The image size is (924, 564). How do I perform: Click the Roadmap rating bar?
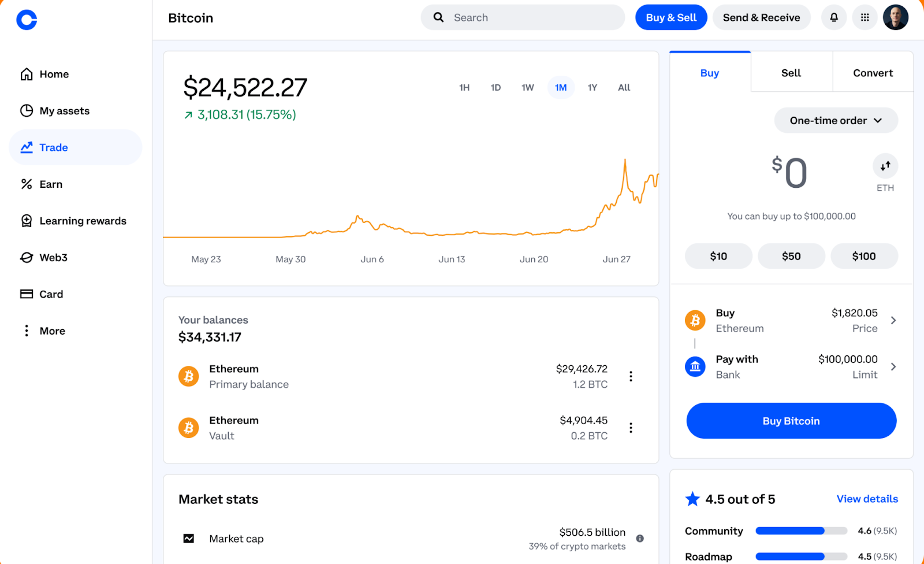(801, 556)
